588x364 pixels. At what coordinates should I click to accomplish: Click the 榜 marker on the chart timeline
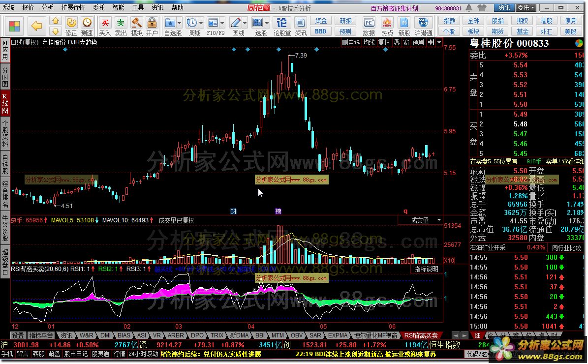point(278,212)
